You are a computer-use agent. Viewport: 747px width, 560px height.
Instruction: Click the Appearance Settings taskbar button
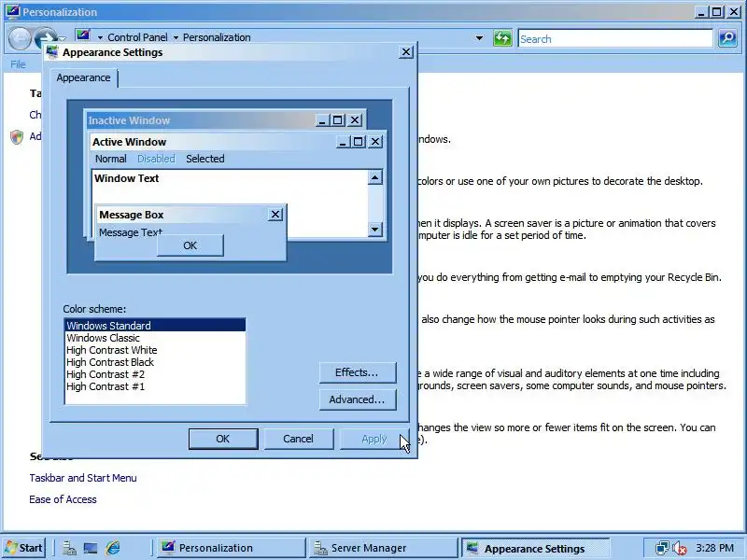click(x=535, y=549)
